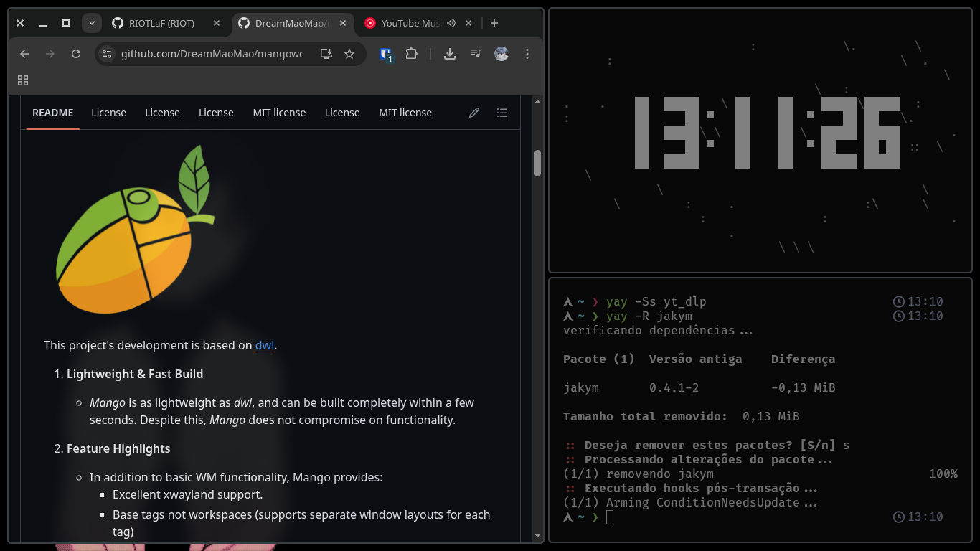The height and width of the screenshot is (551, 980).
Task: Click 'Excellent xwayland support.' bullet
Action: tap(188, 494)
